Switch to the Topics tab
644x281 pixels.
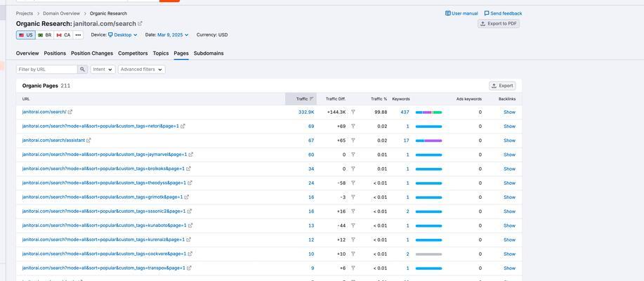(161, 53)
